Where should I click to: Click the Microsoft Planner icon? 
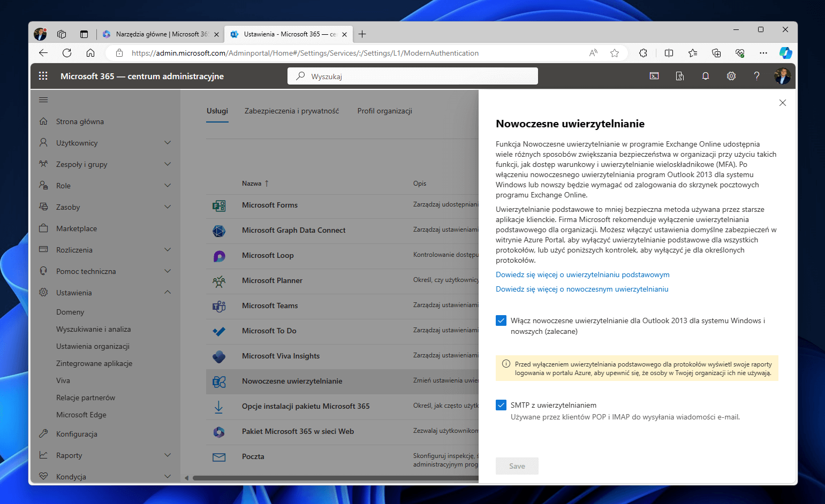[x=219, y=281]
